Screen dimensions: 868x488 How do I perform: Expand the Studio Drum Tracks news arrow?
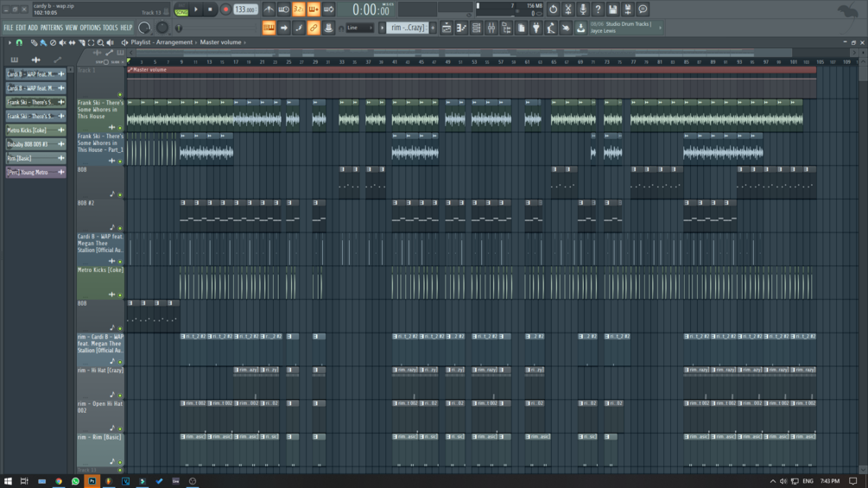660,28
